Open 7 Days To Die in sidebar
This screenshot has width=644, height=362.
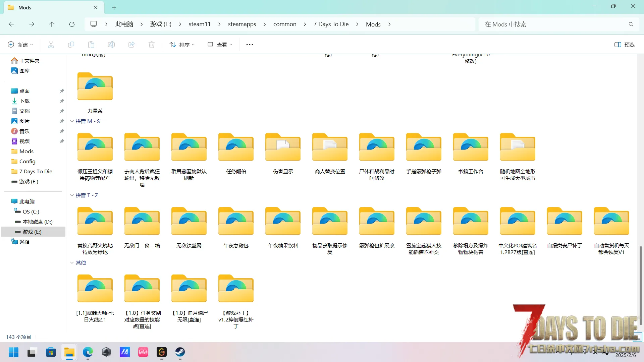click(x=32, y=171)
